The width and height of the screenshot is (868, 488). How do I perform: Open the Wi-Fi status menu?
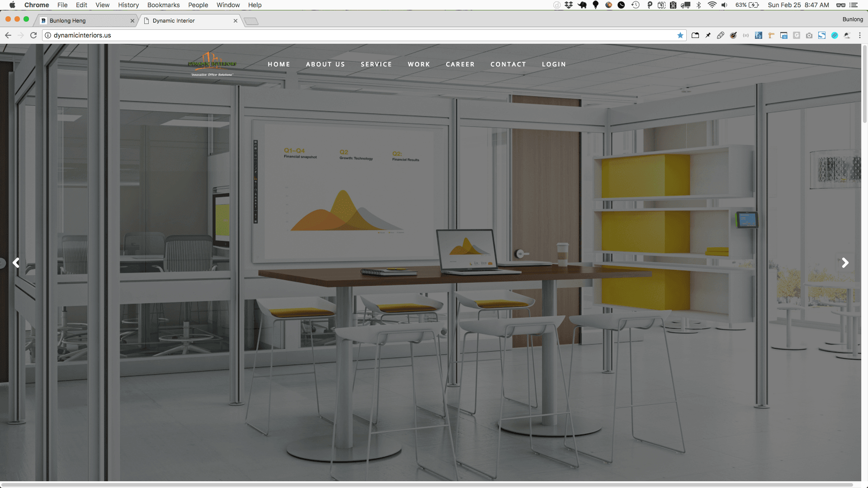click(x=712, y=5)
